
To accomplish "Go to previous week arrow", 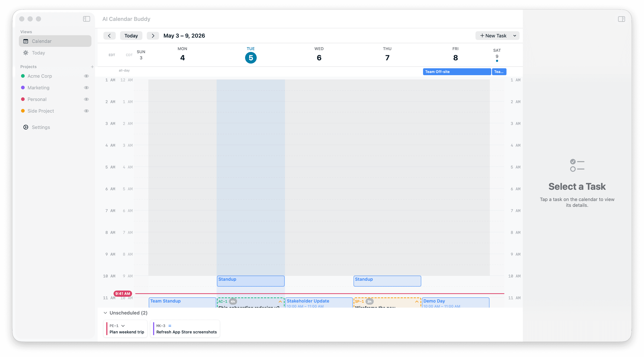I will click(x=109, y=36).
